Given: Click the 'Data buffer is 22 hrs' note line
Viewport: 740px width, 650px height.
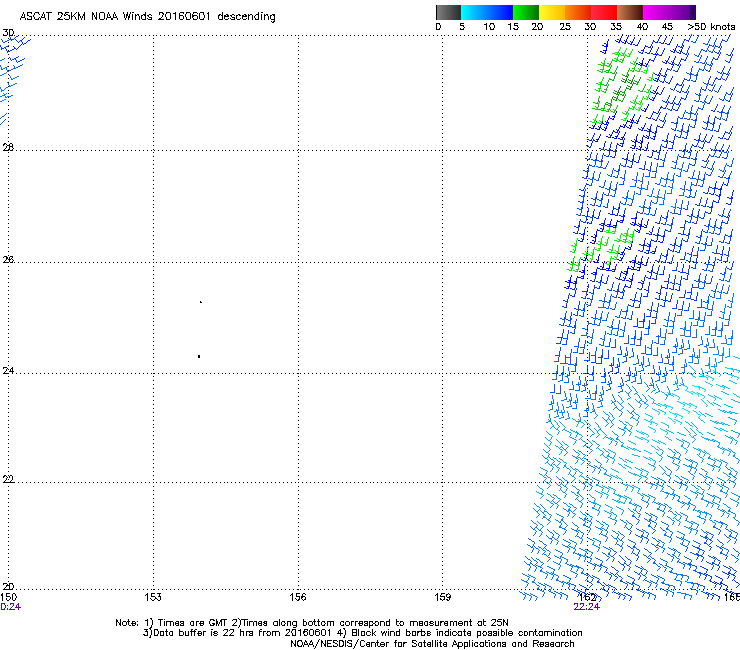Looking at the screenshot, I should [362, 633].
